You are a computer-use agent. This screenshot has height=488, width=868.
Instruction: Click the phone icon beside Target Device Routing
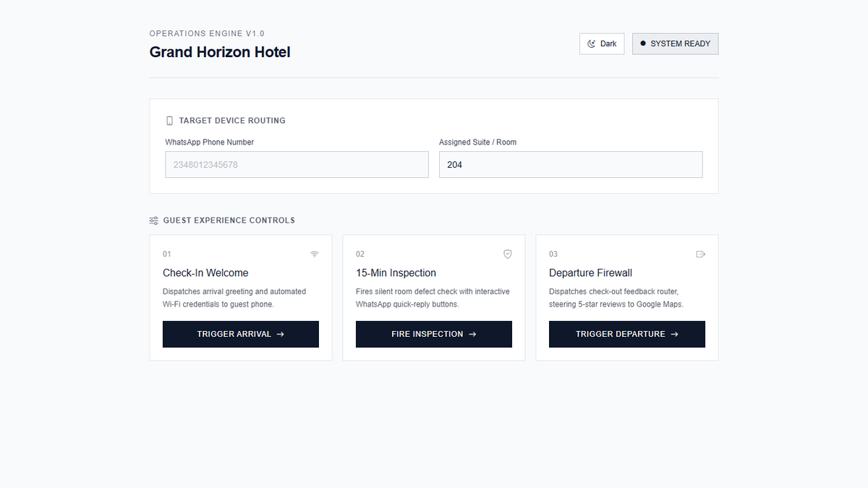(x=169, y=121)
